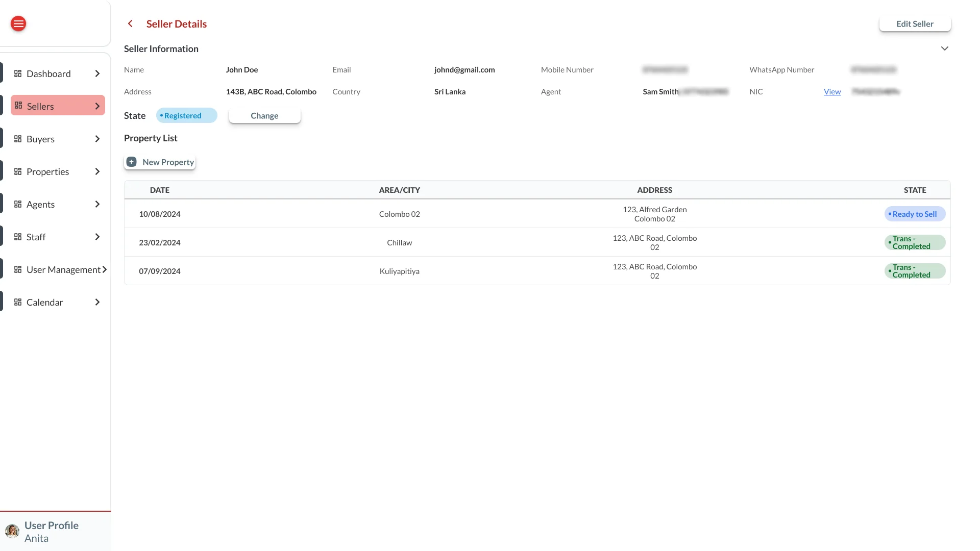The height and width of the screenshot is (551, 980).
Task: Click Anita's profile avatar
Action: click(x=12, y=531)
